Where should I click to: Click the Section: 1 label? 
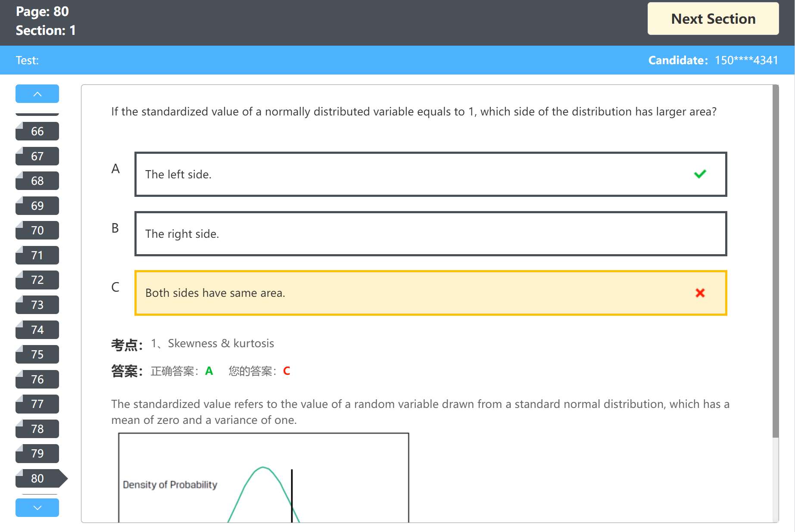(x=46, y=31)
